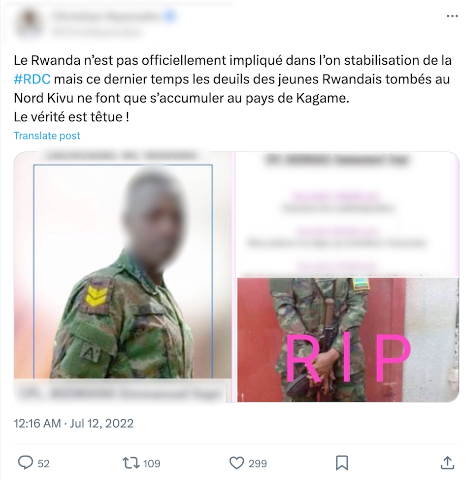472x480 pixels.
Task: Click the #RDC hashtag
Action: [x=32, y=79]
